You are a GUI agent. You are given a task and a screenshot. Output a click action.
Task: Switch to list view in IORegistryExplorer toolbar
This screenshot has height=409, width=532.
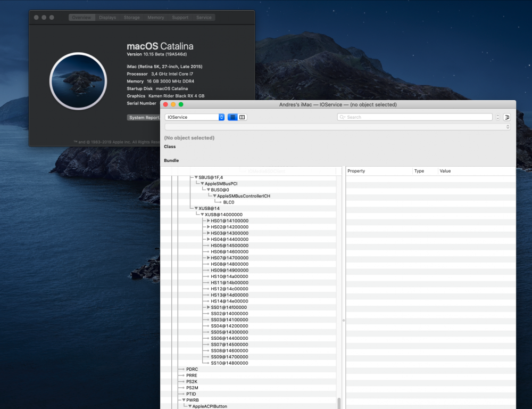click(232, 117)
